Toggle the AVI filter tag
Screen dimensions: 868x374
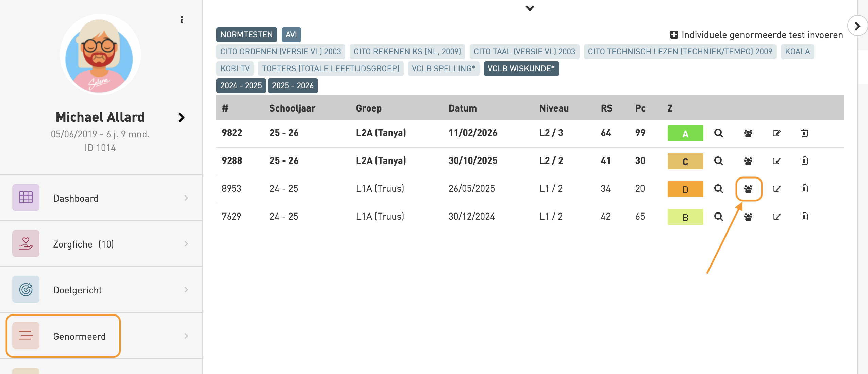tap(291, 35)
